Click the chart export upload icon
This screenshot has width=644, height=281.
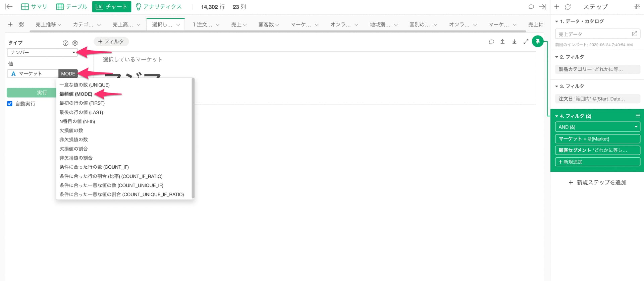(502, 42)
